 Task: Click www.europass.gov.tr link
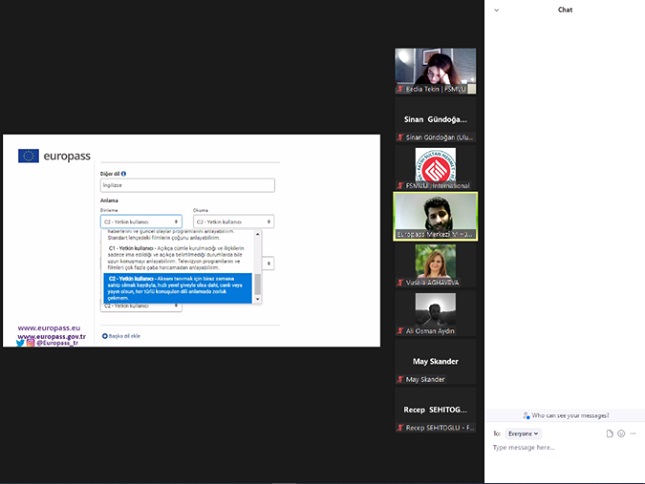click(x=52, y=336)
